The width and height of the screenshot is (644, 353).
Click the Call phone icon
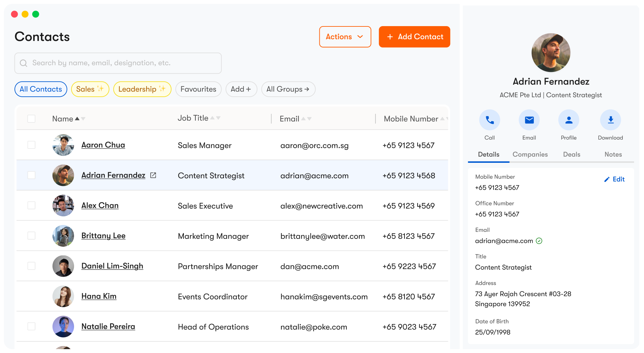[x=489, y=120]
